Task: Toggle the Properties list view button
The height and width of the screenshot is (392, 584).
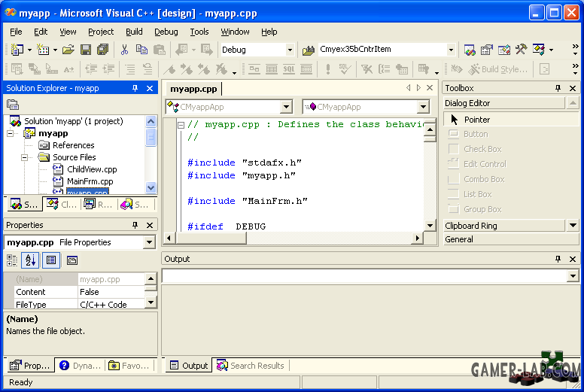Action: (x=51, y=260)
